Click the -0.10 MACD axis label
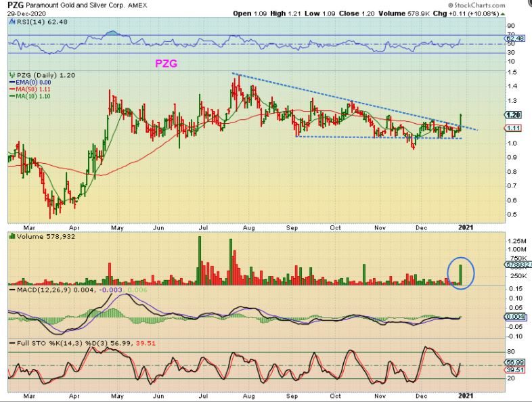Viewport: 532px width, 402px height. [x=514, y=336]
